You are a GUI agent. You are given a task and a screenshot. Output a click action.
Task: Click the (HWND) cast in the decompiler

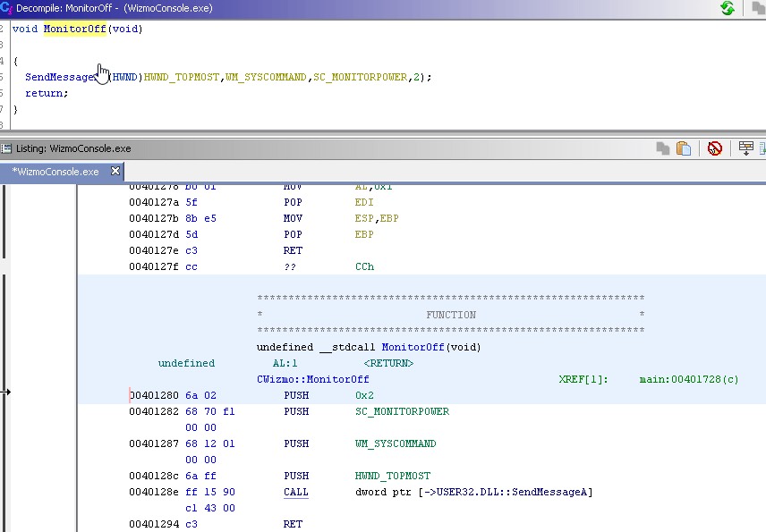click(x=125, y=77)
